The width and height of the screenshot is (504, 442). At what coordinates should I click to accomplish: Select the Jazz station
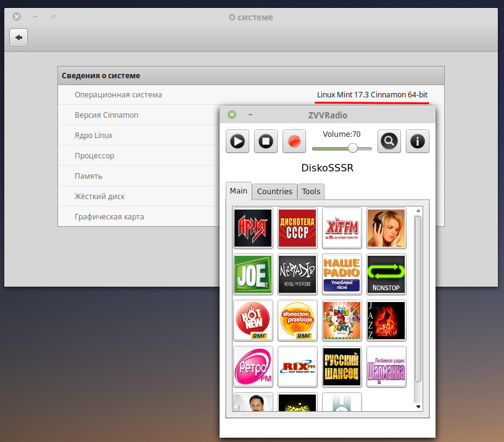pos(386,321)
